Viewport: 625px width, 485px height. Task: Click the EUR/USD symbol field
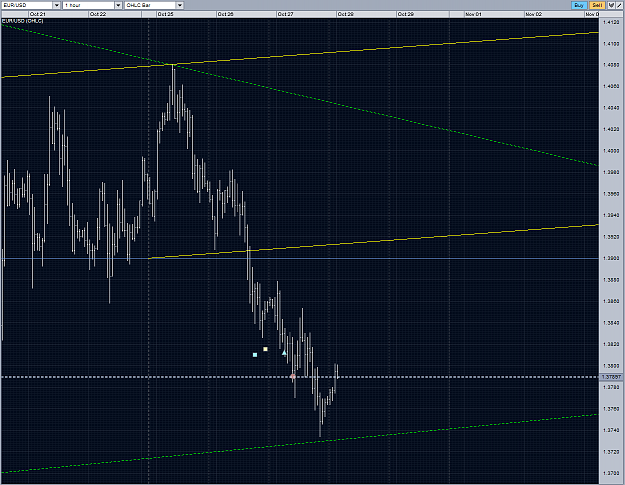point(27,5)
